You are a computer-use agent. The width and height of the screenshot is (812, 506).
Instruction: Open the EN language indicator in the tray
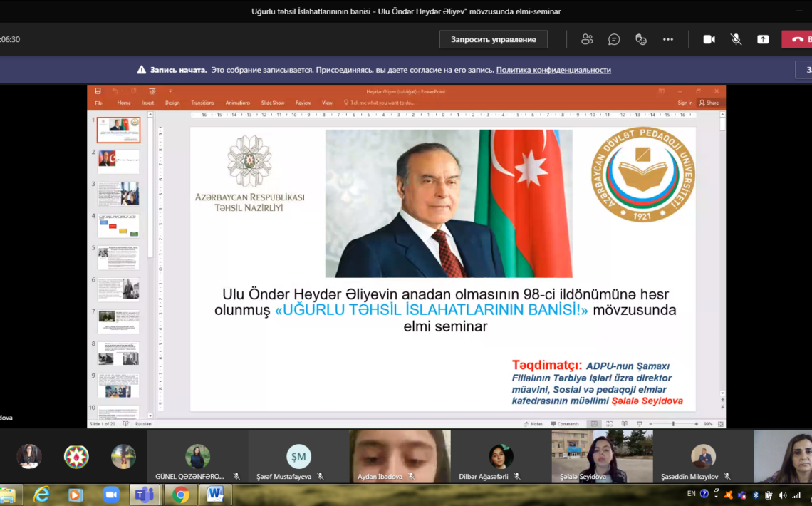click(x=691, y=494)
